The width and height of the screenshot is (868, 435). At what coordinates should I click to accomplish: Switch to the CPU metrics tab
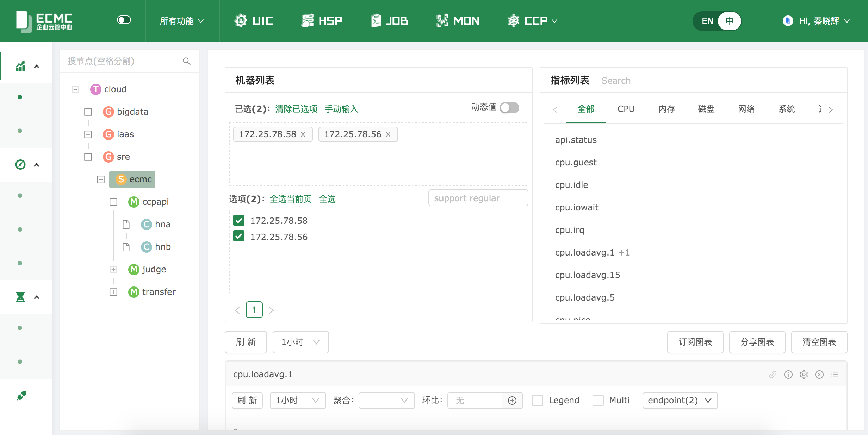click(x=626, y=109)
